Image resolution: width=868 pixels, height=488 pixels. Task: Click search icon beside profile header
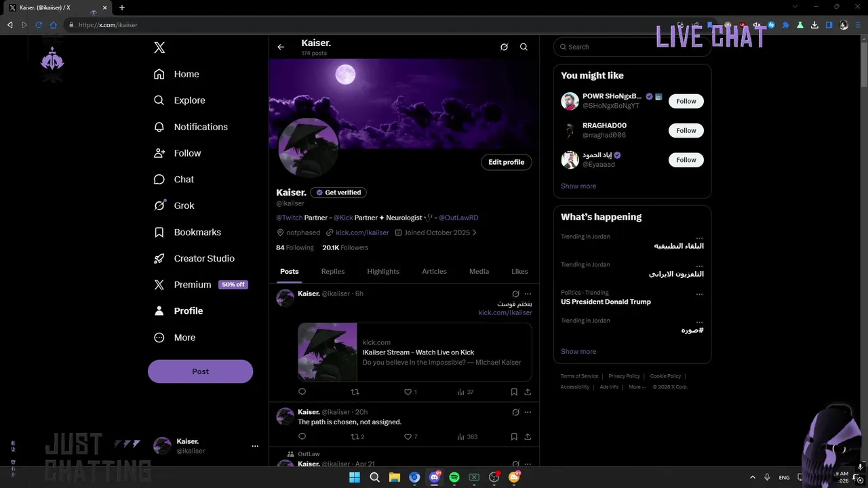(524, 47)
